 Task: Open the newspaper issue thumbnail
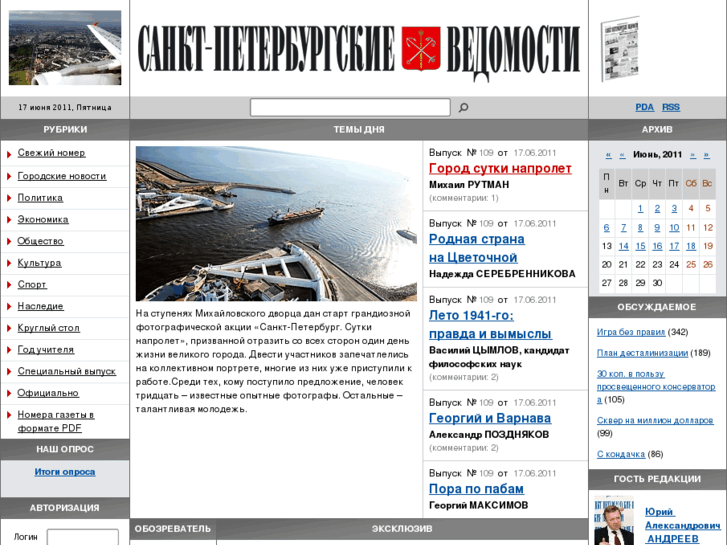620,49
